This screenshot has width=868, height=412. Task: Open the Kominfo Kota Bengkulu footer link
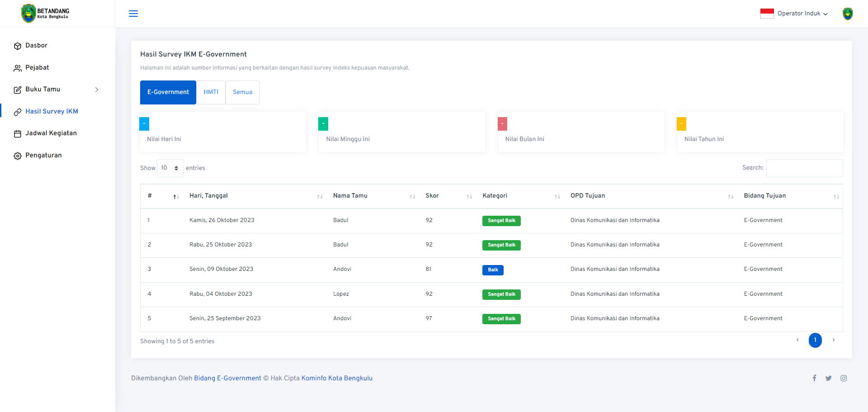tap(337, 379)
